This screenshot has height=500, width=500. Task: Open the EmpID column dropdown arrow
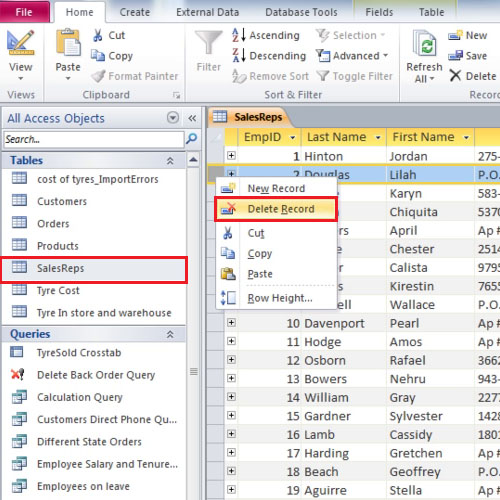(x=293, y=137)
